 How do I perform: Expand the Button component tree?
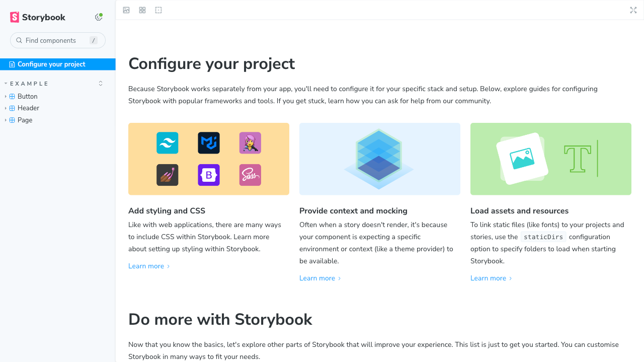[27, 96]
